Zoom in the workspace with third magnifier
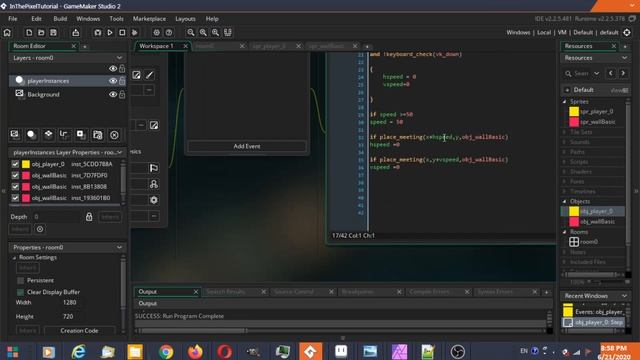This screenshot has width=640, height=360. tap(215, 33)
